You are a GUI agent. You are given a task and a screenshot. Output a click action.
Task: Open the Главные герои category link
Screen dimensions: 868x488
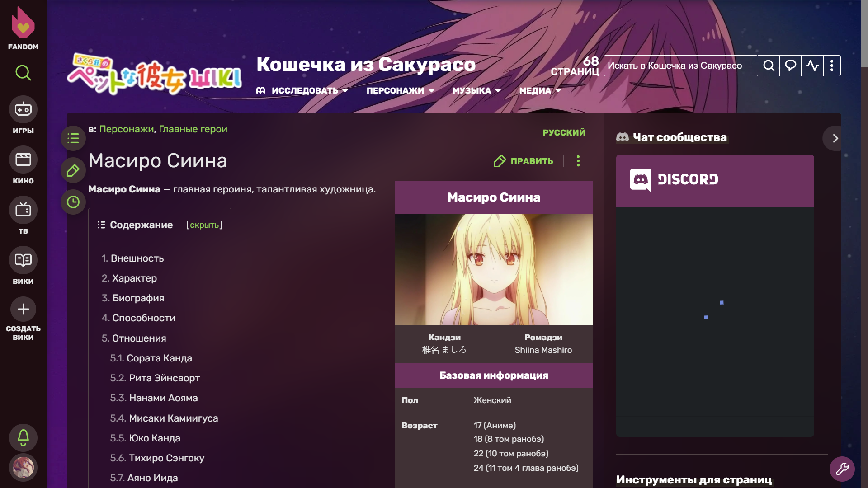tap(193, 129)
